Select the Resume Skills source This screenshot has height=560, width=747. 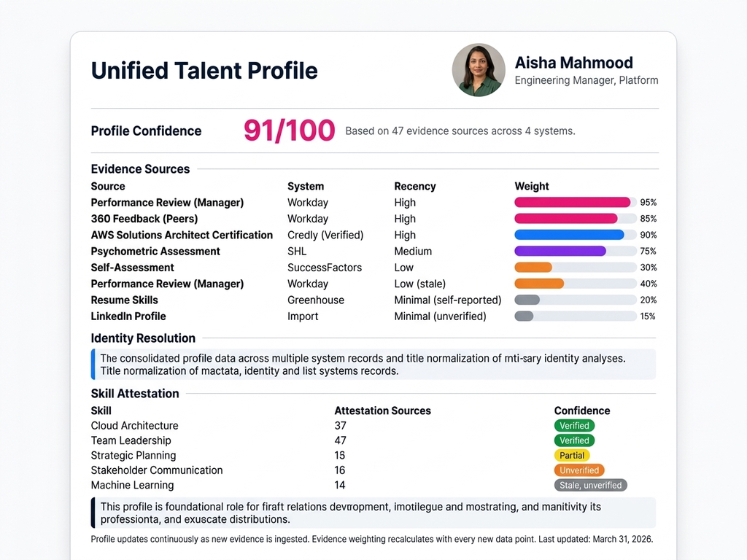click(125, 300)
